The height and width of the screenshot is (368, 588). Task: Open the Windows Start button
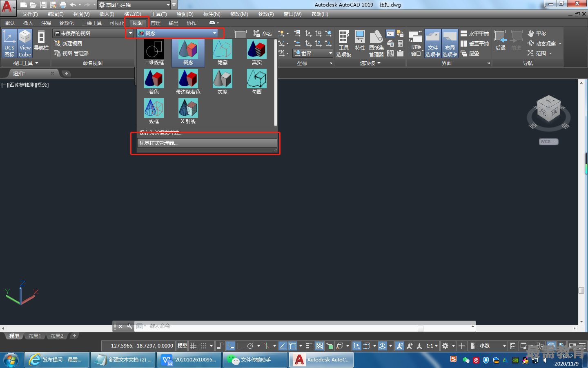point(11,360)
